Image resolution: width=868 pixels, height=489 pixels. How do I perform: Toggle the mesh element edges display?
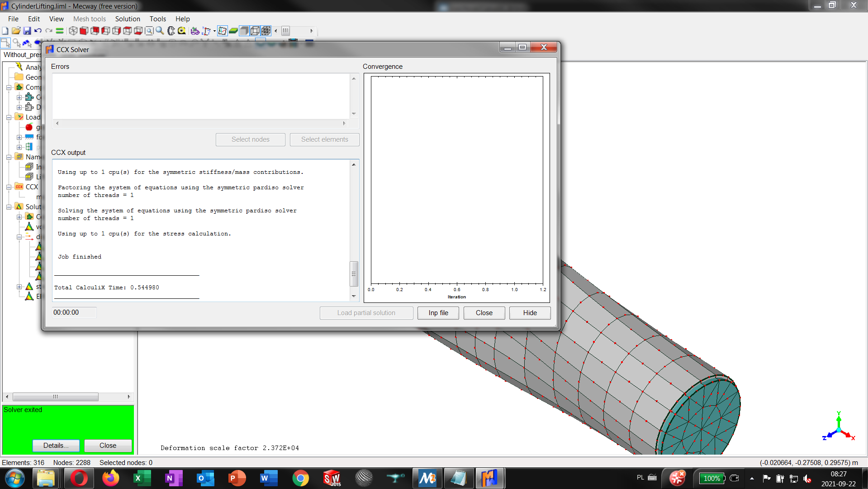pos(266,31)
